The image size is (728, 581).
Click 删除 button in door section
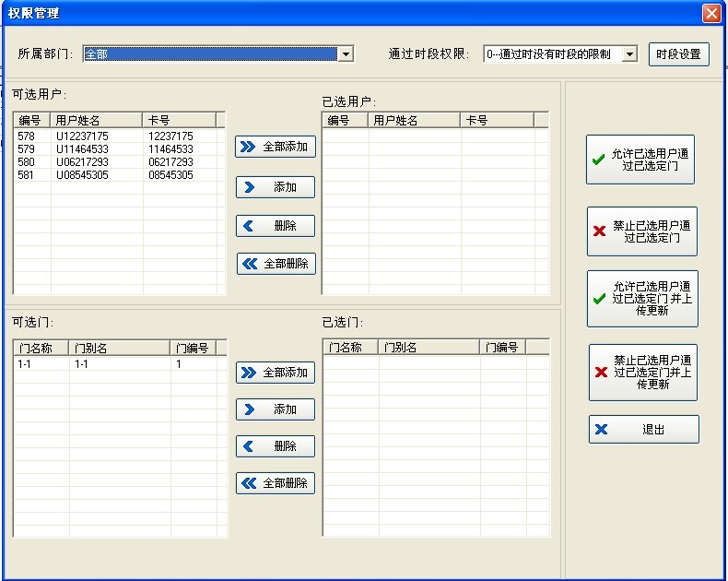tap(276, 446)
